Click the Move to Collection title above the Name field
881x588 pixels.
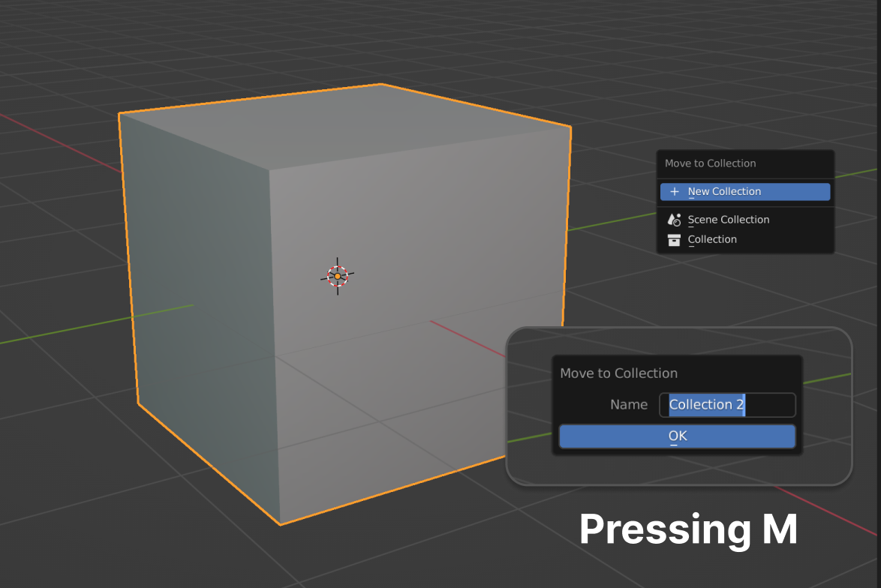point(618,373)
